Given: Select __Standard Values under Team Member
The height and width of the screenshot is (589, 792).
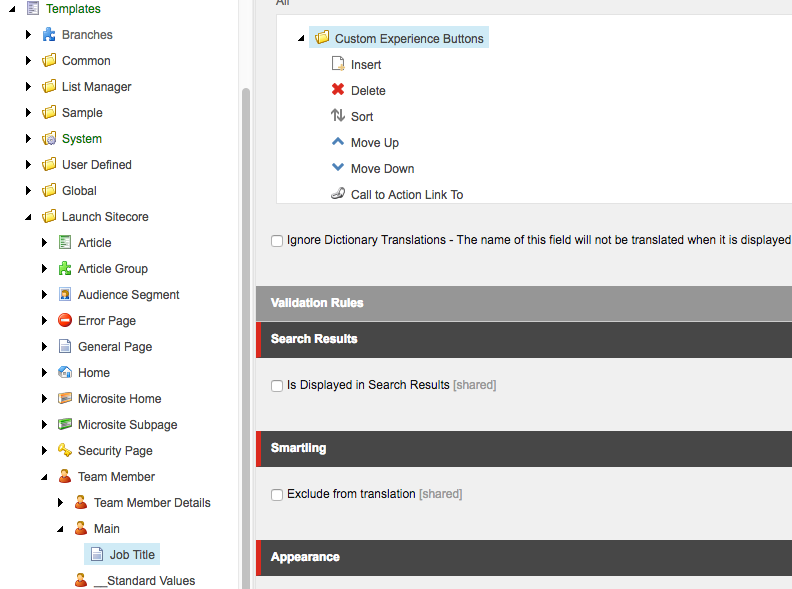Looking at the screenshot, I should [144, 580].
